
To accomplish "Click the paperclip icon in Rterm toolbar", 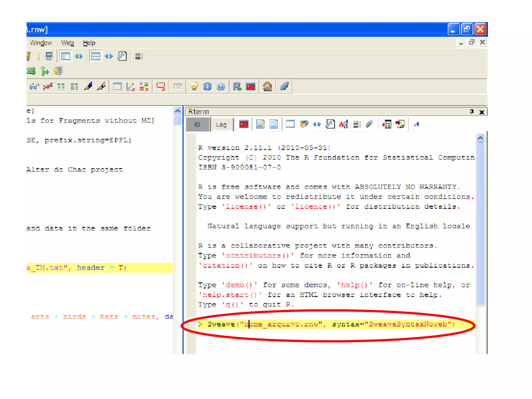I will pos(369,124).
